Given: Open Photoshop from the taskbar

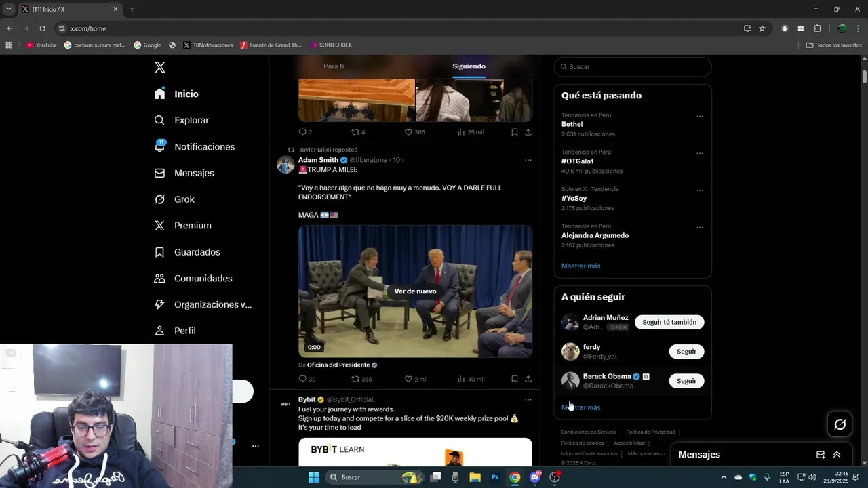Looking at the screenshot, I should point(495,477).
